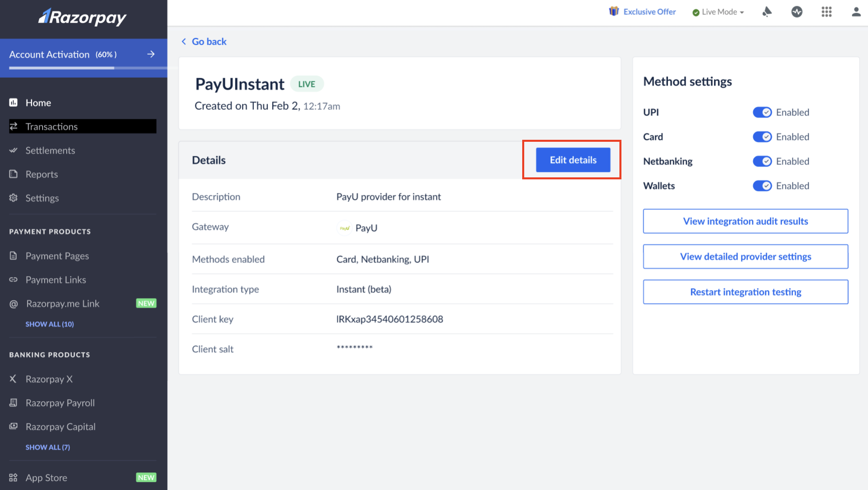
Task: Toggle the Netbanking method switch
Action: tap(762, 161)
